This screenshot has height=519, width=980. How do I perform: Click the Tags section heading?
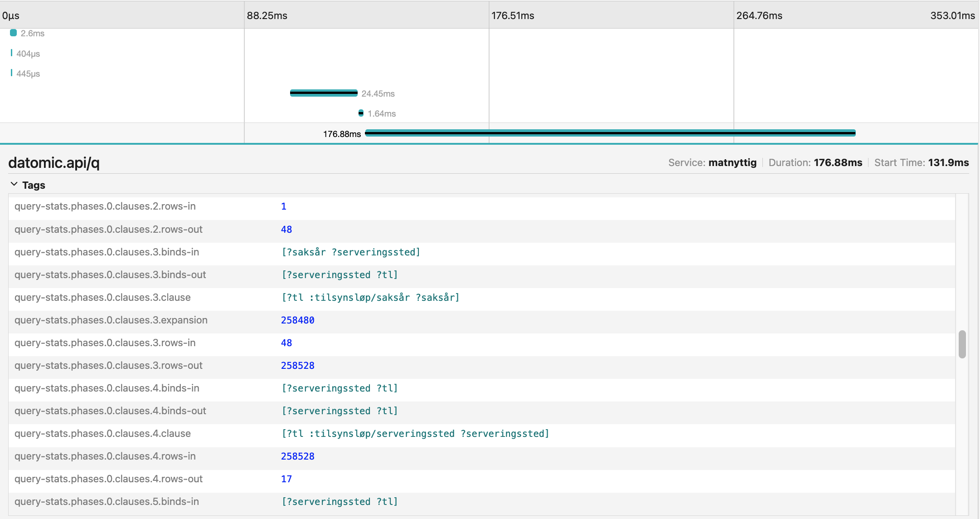click(34, 185)
